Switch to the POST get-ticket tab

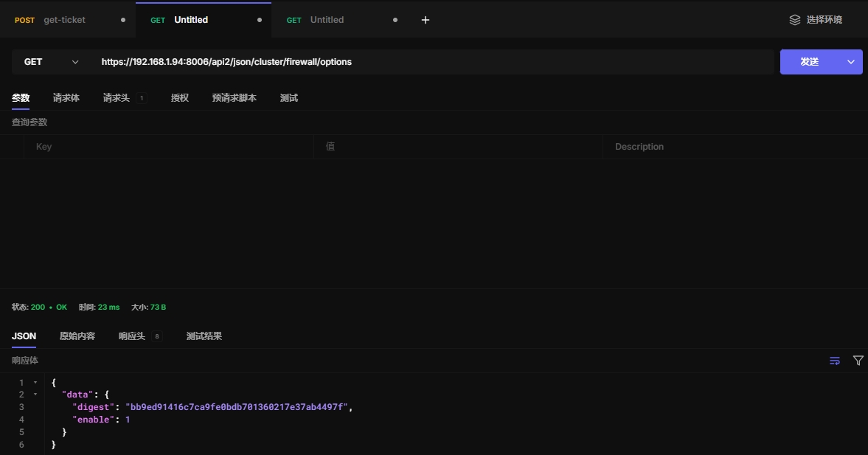tap(64, 20)
